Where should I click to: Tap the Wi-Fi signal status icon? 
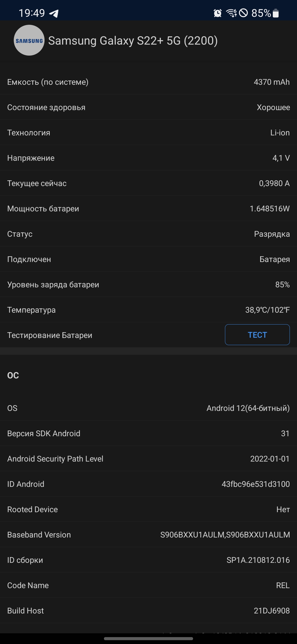click(231, 13)
